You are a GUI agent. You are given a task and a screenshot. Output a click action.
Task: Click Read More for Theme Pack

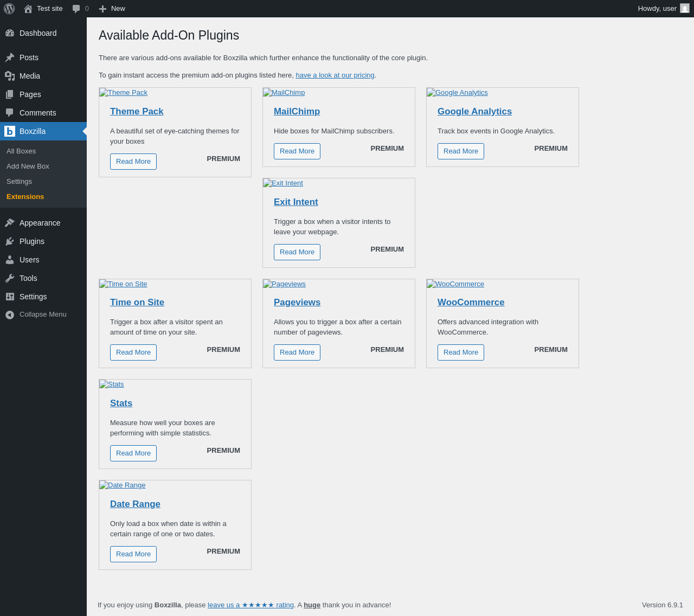coord(133,162)
